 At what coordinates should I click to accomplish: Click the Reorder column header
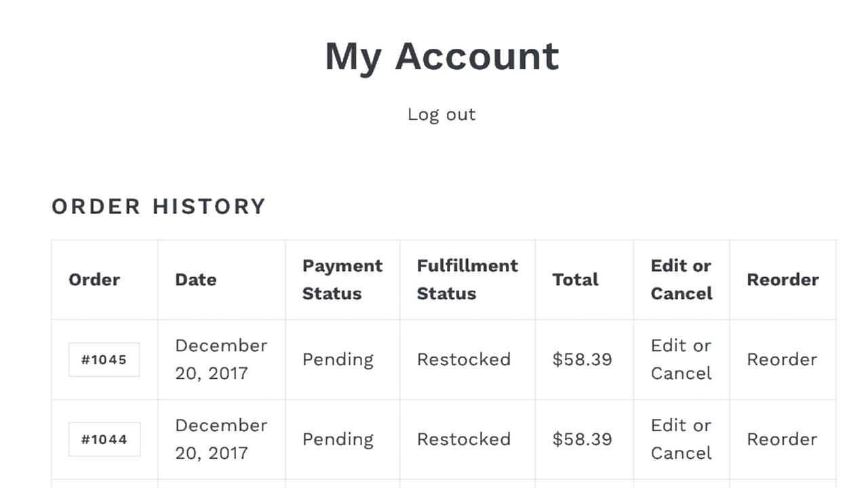coord(783,279)
